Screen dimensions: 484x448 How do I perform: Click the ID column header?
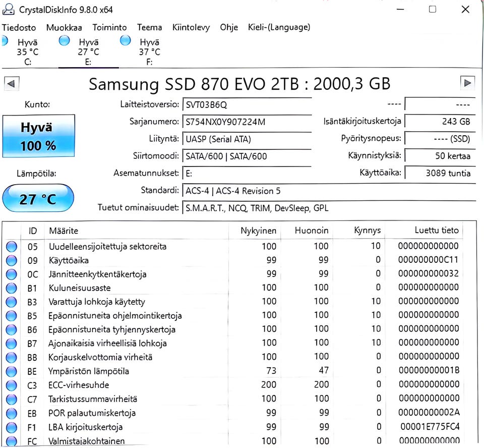(32, 231)
